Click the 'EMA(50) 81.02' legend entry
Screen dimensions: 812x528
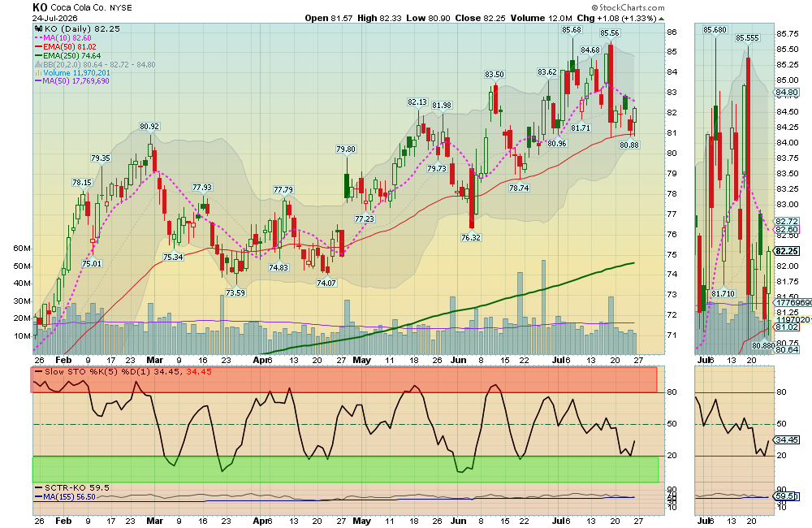(x=70, y=46)
